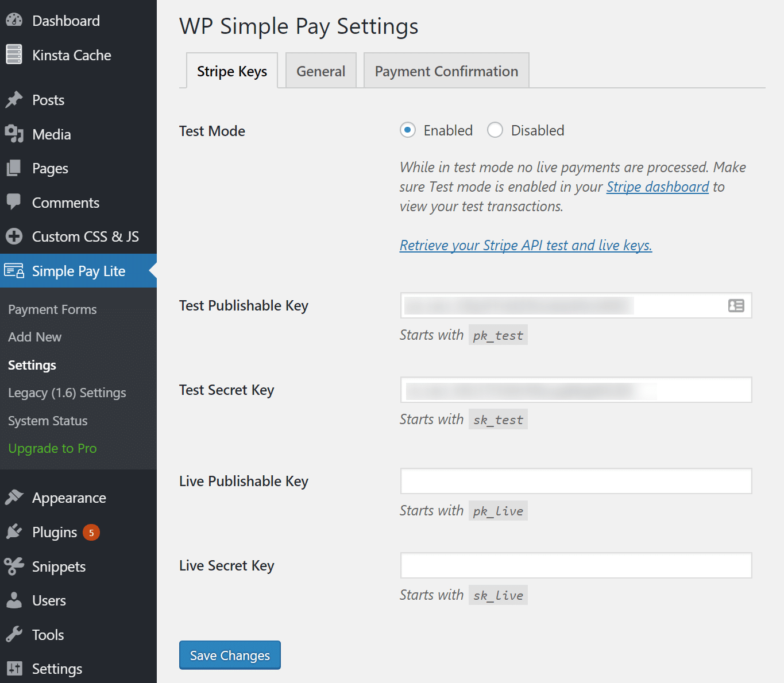Open the Payment Confirmation tab
Viewport: 784px width, 683px height.
click(x=446, y=71)
